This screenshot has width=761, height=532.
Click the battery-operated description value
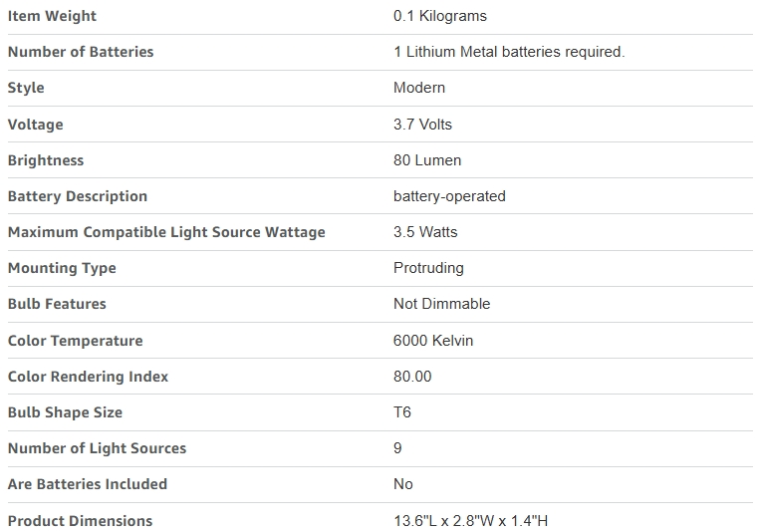[449, 196]
